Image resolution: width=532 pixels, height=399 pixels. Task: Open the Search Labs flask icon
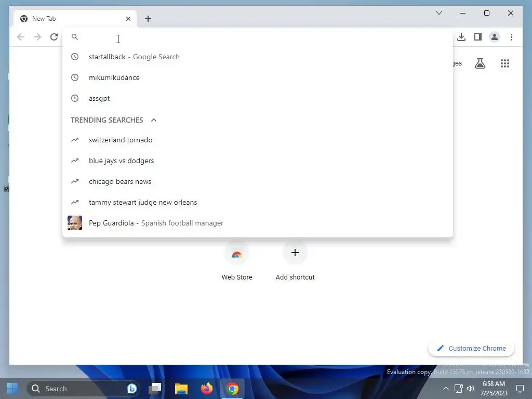480,63
